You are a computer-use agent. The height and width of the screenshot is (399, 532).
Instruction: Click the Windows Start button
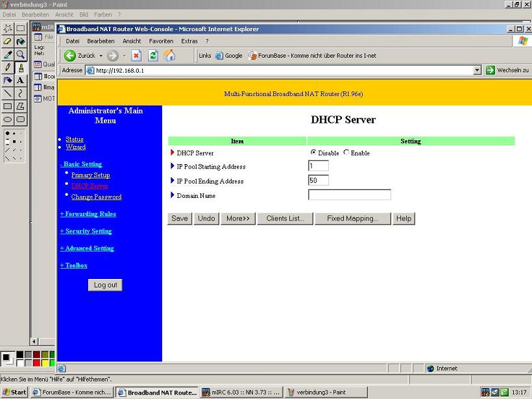click(14, 393)
